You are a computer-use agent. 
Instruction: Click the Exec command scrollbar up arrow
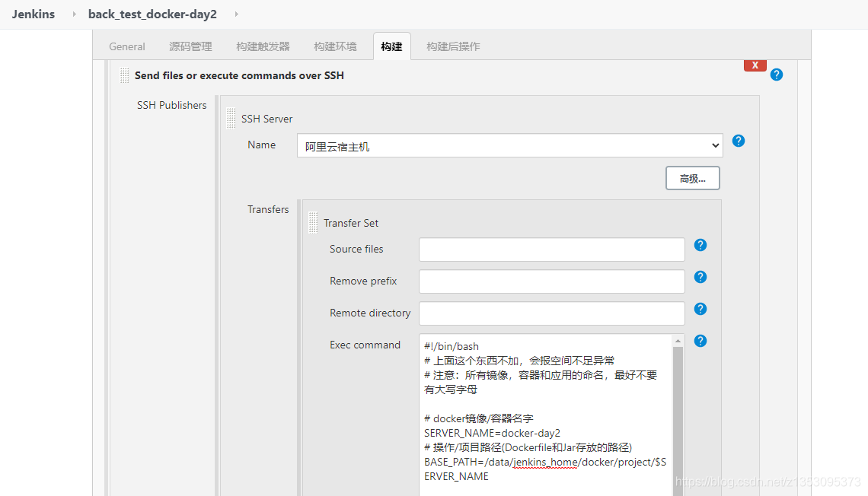click(x=678, y=341)
